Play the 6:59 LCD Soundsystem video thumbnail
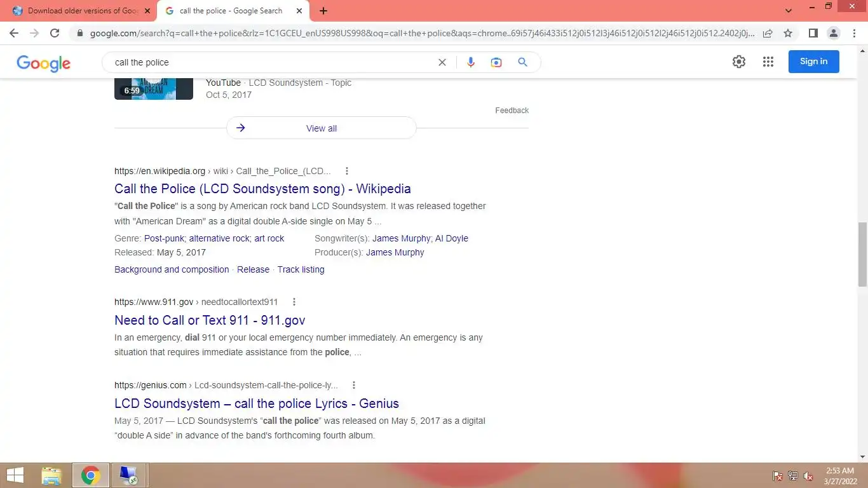 [154, 88]
